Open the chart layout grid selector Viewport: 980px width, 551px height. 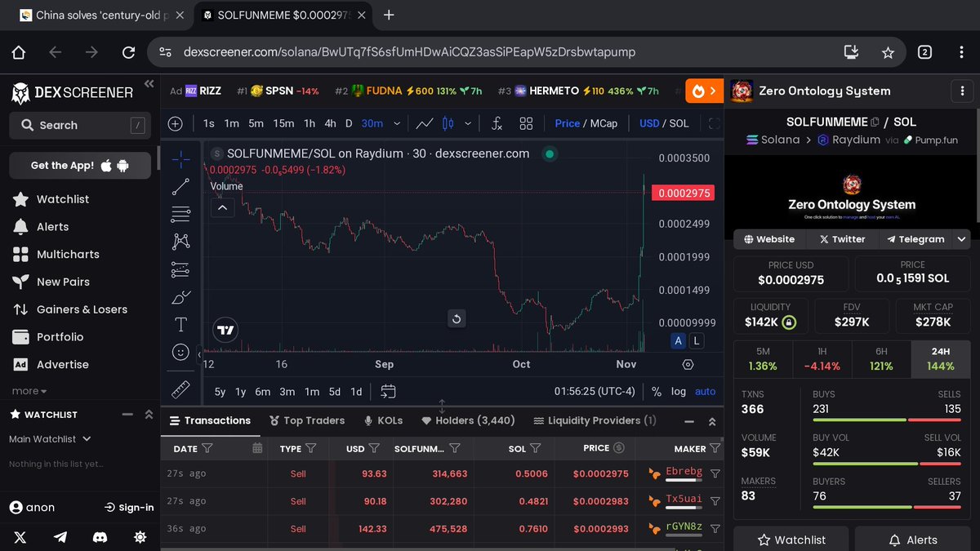526,123
